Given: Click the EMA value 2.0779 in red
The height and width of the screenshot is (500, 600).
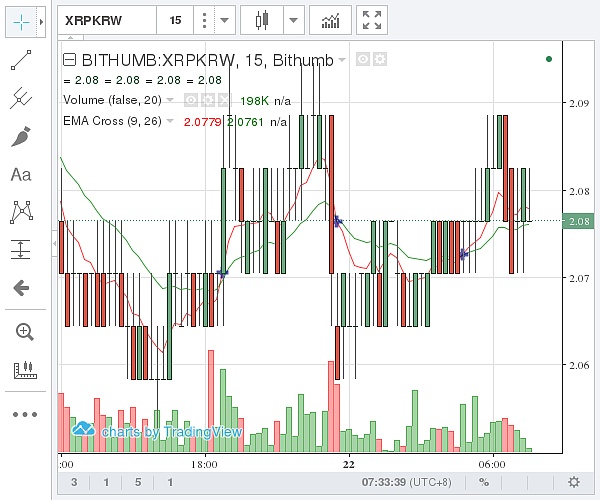Looking at the screenshot, I should point(202,122).
